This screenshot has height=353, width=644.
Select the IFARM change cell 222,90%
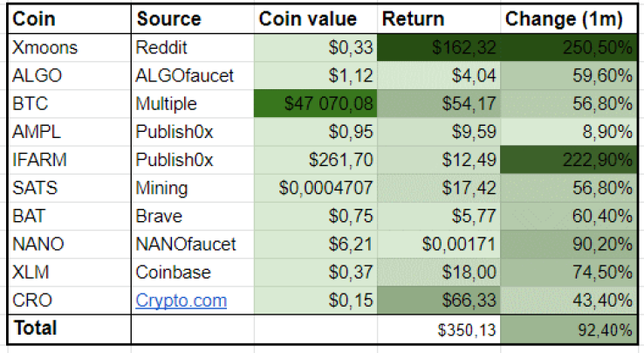[x=569, y=160]
